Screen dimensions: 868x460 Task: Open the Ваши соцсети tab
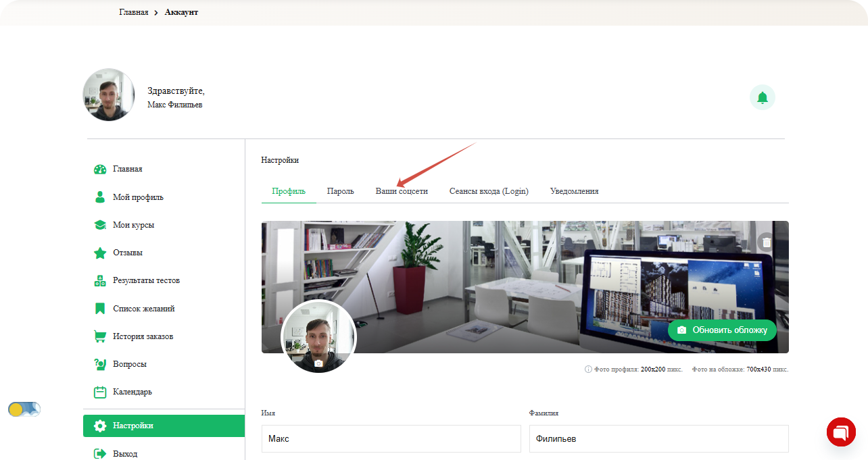point(402,191)
